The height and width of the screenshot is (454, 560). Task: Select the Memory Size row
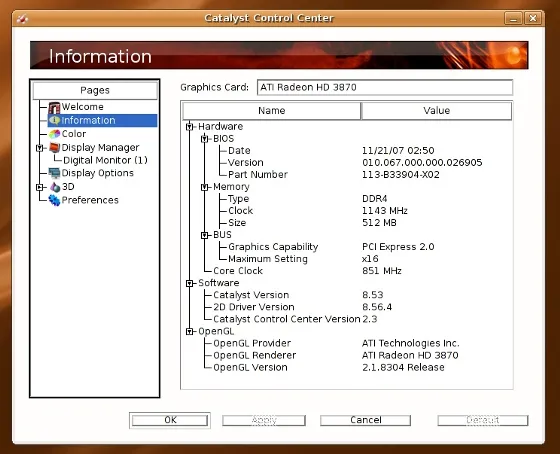click(x=347, y=223)
